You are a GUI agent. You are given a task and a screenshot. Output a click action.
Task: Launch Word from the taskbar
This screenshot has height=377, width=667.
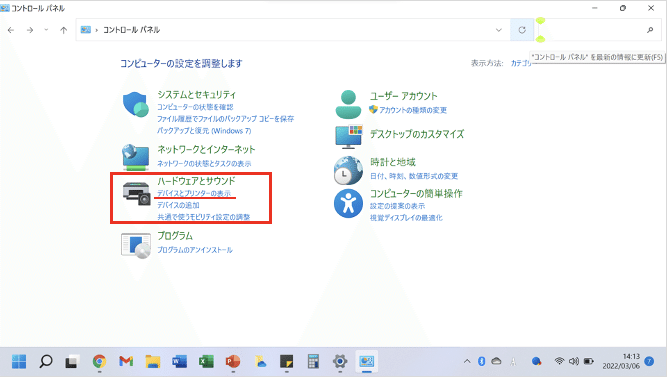point(180,362)
